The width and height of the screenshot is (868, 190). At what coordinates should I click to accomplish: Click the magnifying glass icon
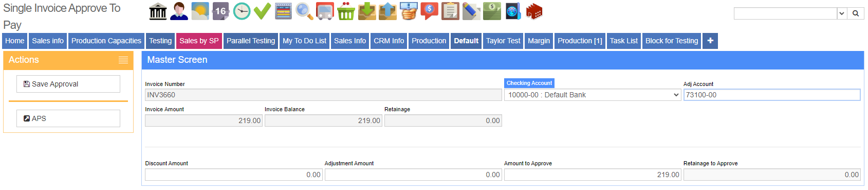(304, 11)
